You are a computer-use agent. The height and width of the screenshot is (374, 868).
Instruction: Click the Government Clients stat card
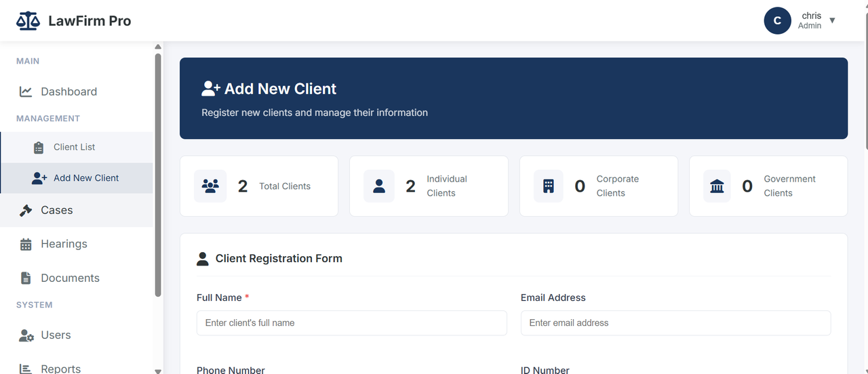pyautogui.click(x=768, y=186)
